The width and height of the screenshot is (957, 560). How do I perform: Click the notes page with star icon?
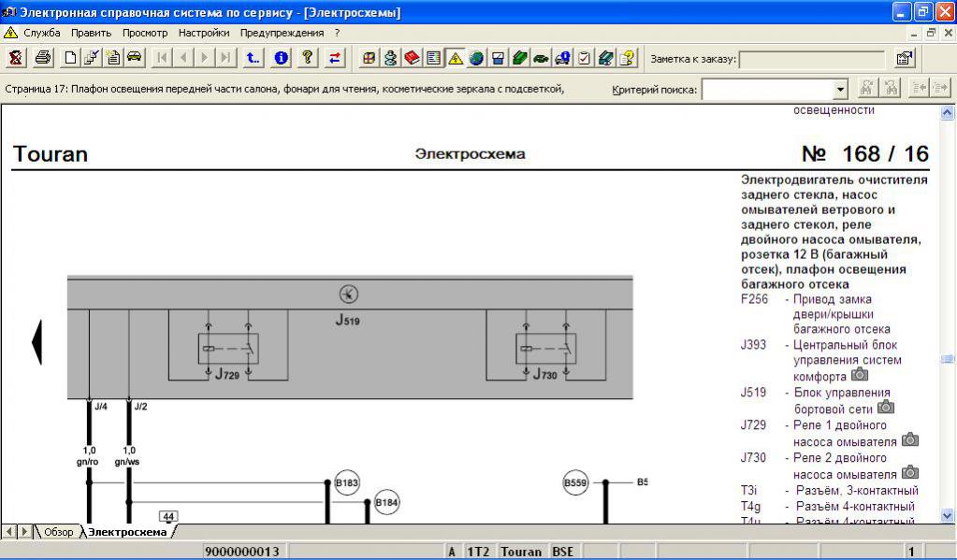(x=113, y=58)
